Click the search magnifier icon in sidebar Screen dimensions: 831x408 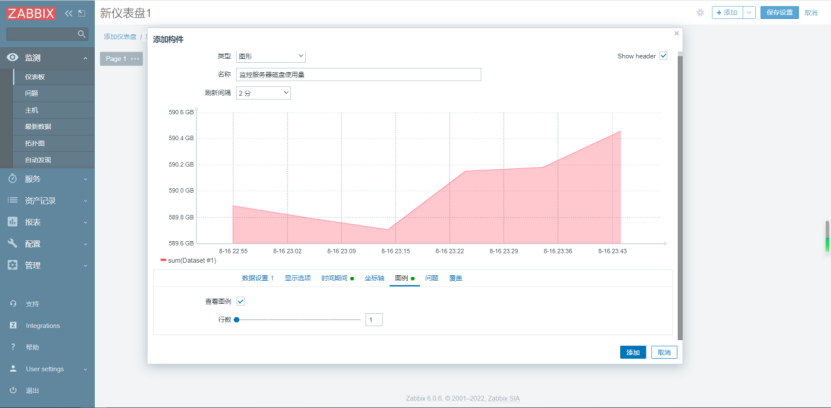[81, 34]
